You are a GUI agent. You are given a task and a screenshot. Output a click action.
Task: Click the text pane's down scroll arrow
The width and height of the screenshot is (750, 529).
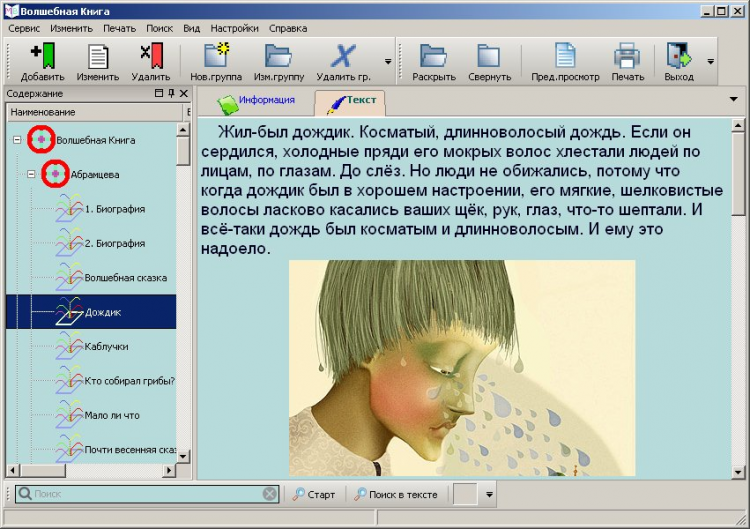point(738,473)
